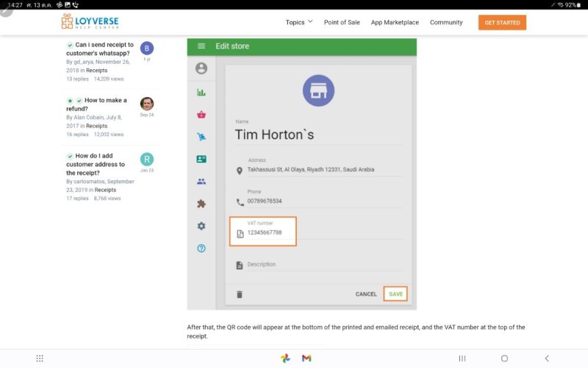The height and width of the screenshot is (368, 588).
Task: Click the phone handset icon
Action: pyautogui.click(x=240, y=202)
